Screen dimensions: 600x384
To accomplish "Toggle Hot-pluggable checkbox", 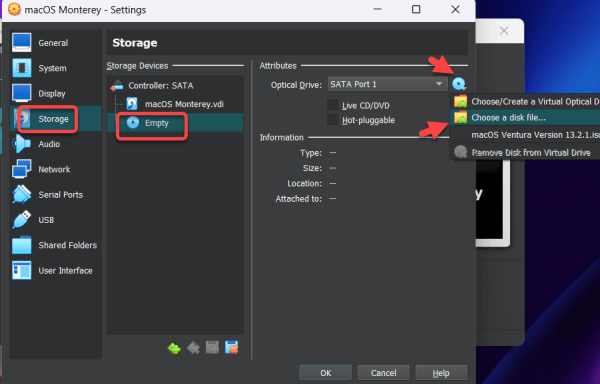I will (333, 120).
